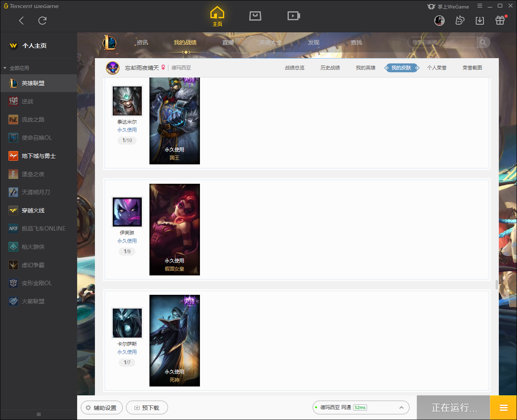Click sidebar bottom collapse handle
This screenshot has width=517, height=420.
pos(39,414)
